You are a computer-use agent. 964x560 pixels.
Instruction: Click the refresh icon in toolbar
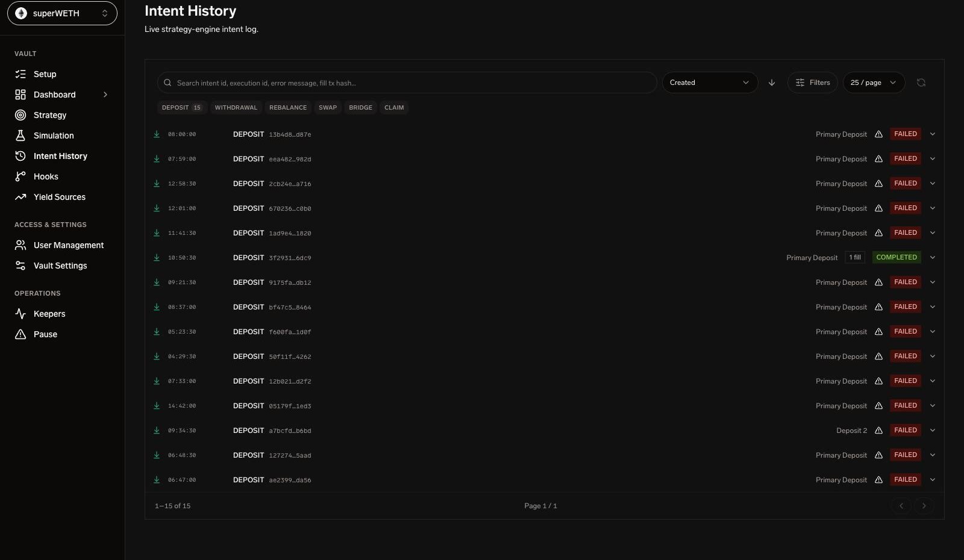click(921, 82)
